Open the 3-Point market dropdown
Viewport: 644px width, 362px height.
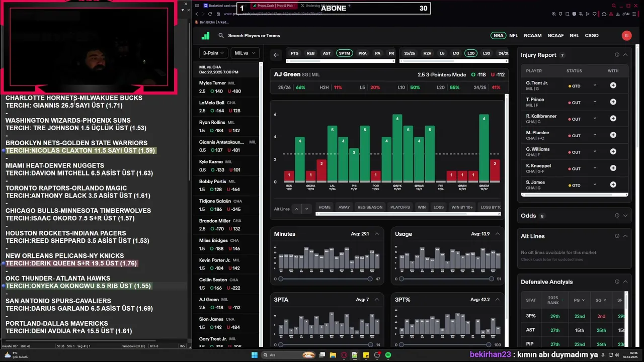214,53
